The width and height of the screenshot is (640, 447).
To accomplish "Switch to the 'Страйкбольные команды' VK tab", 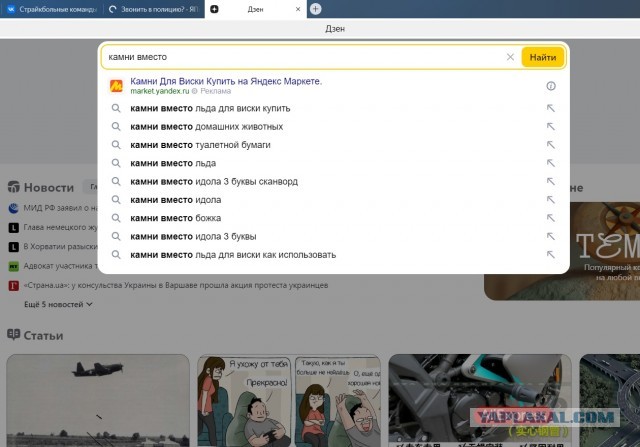I will coord(51,9).
